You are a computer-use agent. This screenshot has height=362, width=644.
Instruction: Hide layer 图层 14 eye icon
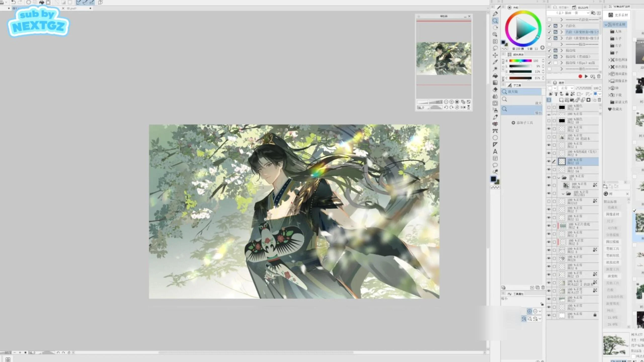click(x=549, y=169)
